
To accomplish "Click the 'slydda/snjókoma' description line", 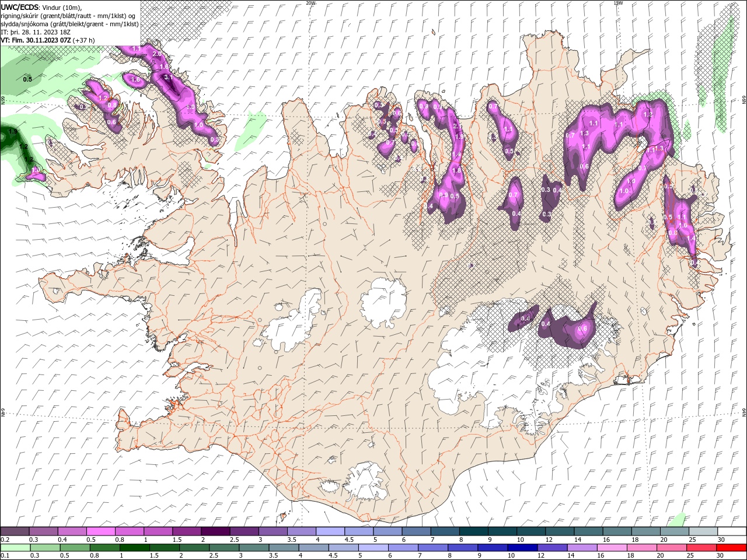I will coord(70,24).
